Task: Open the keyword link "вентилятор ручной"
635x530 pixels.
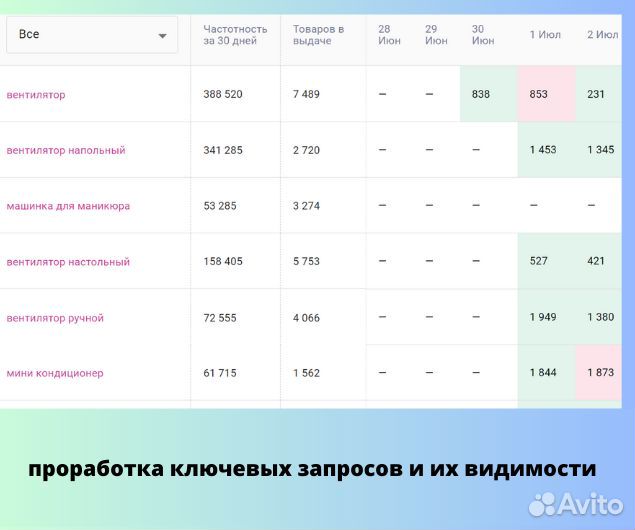Action: point(55,318)
